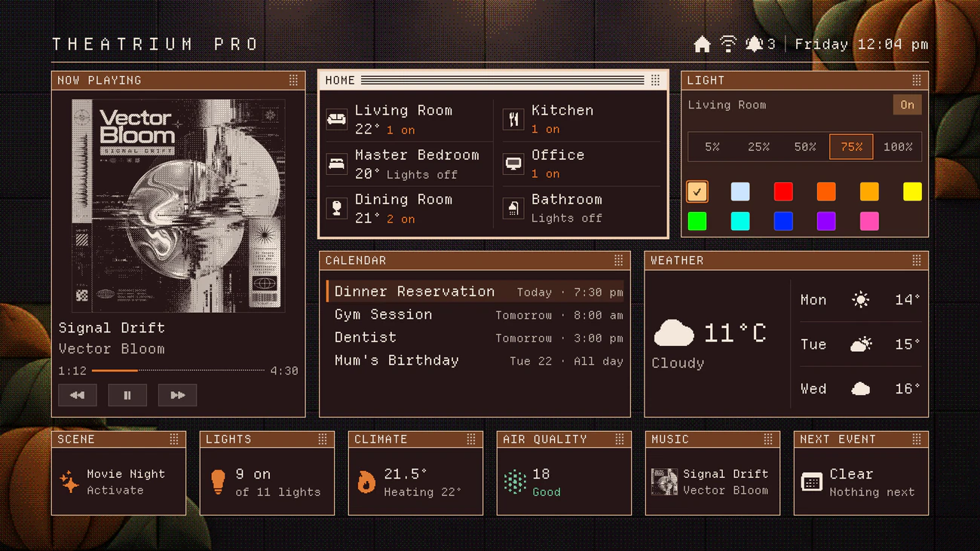Open the Music tile album thumbnail
The image size is (980, 551).
point(664,482)
